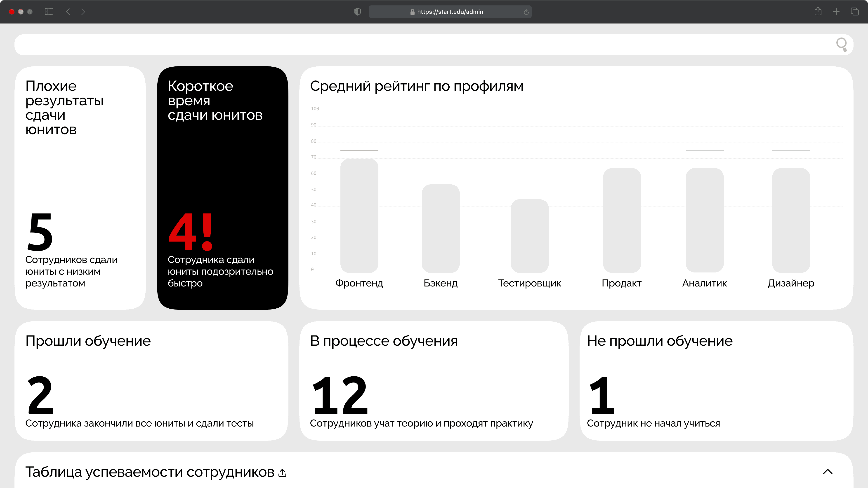Open the privacy shield icon

pos(358,12)
